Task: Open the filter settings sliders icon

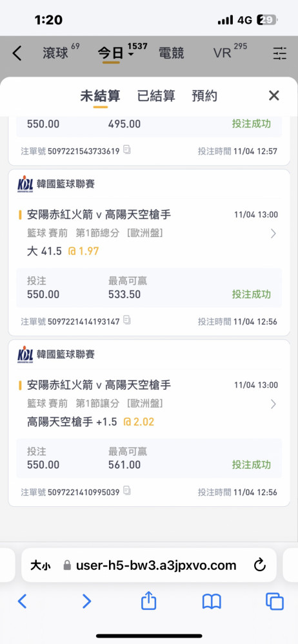Action: pyautogui.click(x=280, y=53)
